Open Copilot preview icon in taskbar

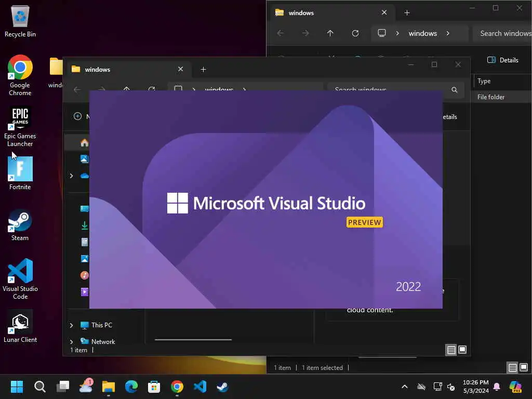point(516,387)
